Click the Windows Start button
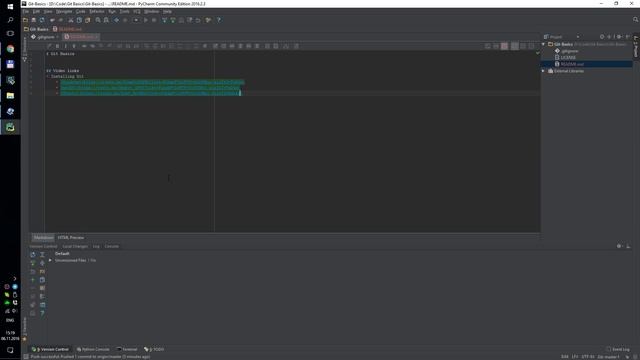The image size is (640, 360). pos(10,6)
